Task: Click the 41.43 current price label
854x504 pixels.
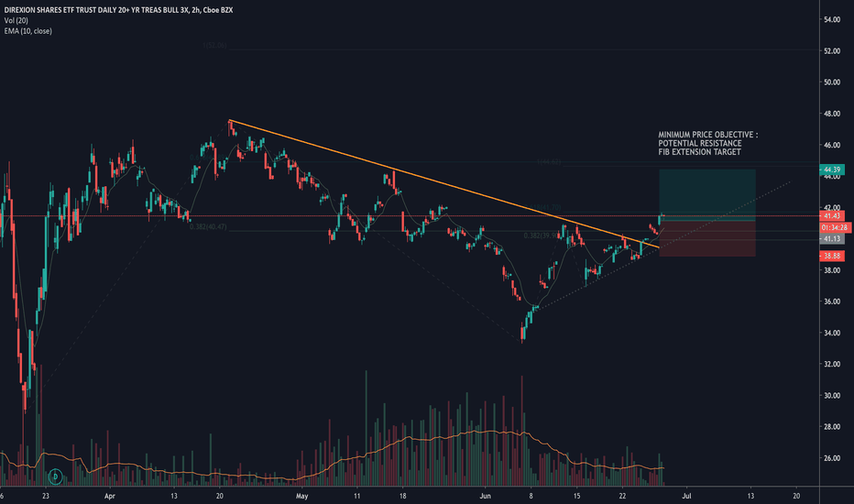Action: 832,216
